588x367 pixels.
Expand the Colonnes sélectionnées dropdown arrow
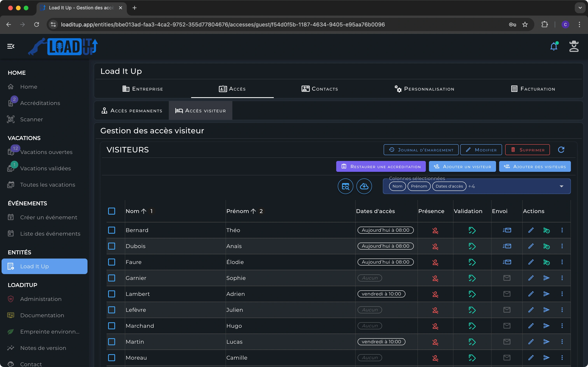pos(561,186)
